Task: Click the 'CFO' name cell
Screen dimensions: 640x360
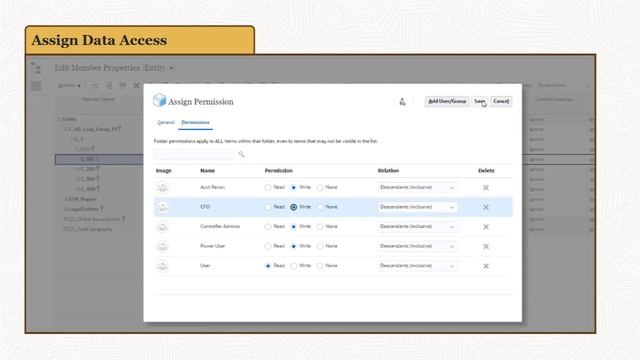Action: pos(205,207)
